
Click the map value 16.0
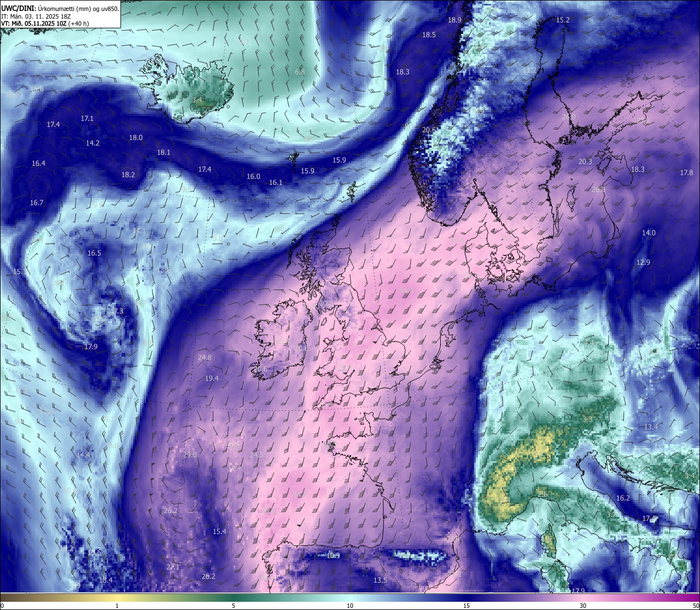click(x=253, y=176)
